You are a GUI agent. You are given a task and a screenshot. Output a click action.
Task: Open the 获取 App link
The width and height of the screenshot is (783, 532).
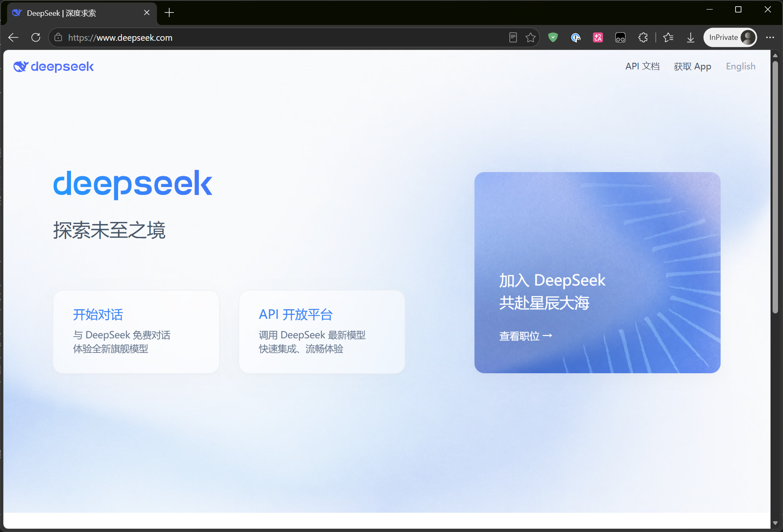click(692, 66)
